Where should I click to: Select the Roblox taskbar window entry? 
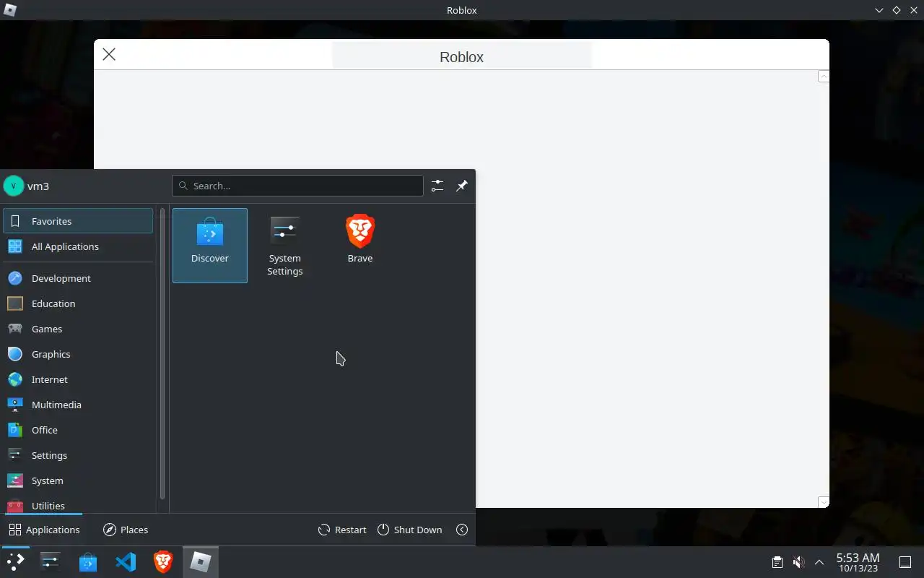coord(200,562)
